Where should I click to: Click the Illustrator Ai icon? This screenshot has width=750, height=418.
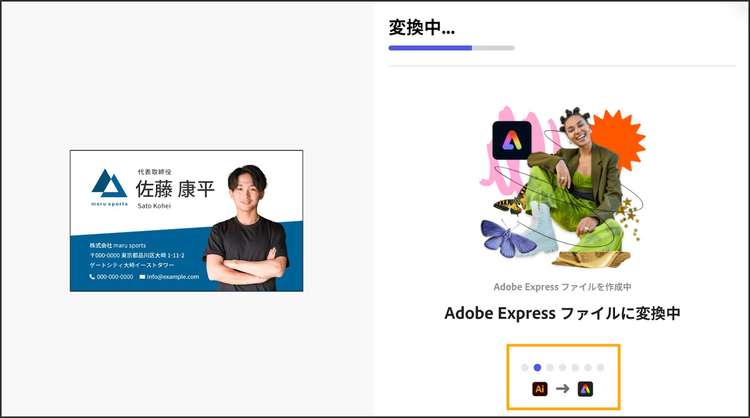540,389
